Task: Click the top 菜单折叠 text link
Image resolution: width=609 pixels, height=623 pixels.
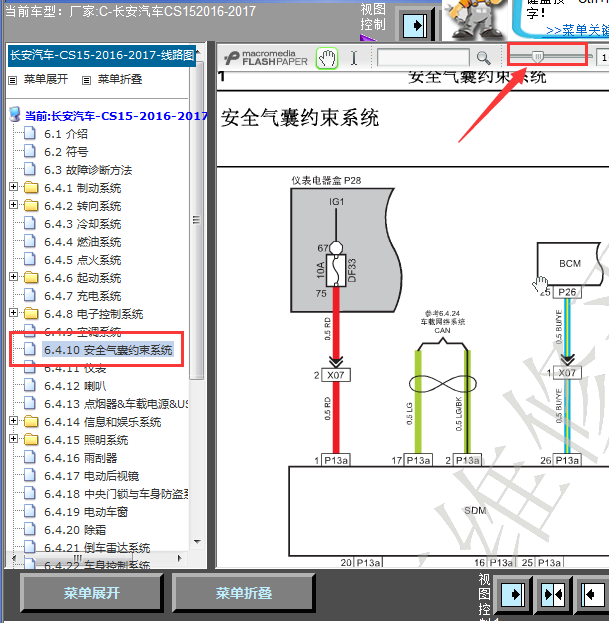Action: pyautogui.click(x=120, y=79)
